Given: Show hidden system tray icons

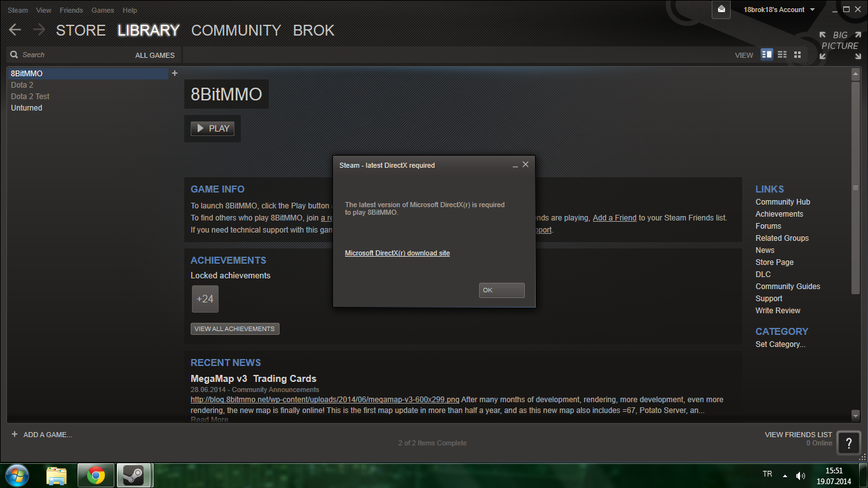Looking at the screenshot, I should 785,475.
